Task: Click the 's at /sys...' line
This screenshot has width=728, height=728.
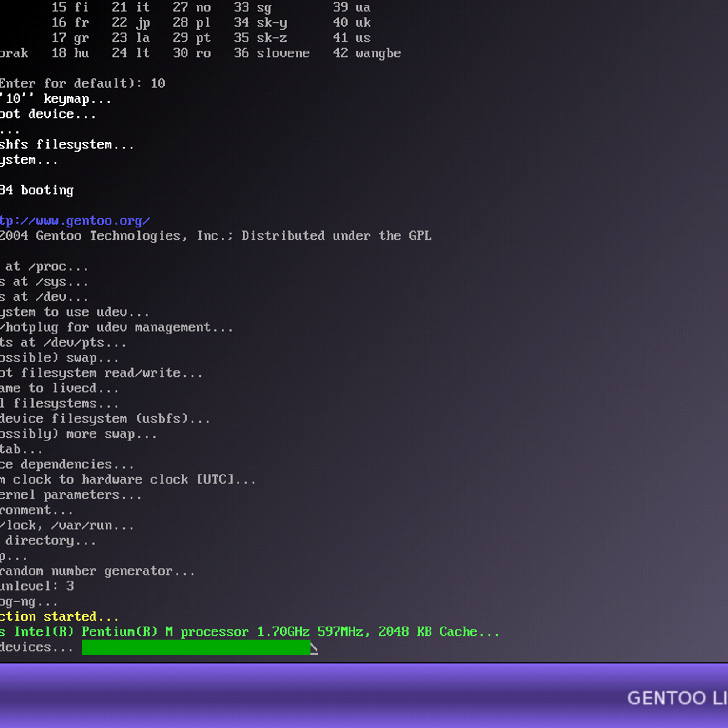Action: 44,282
